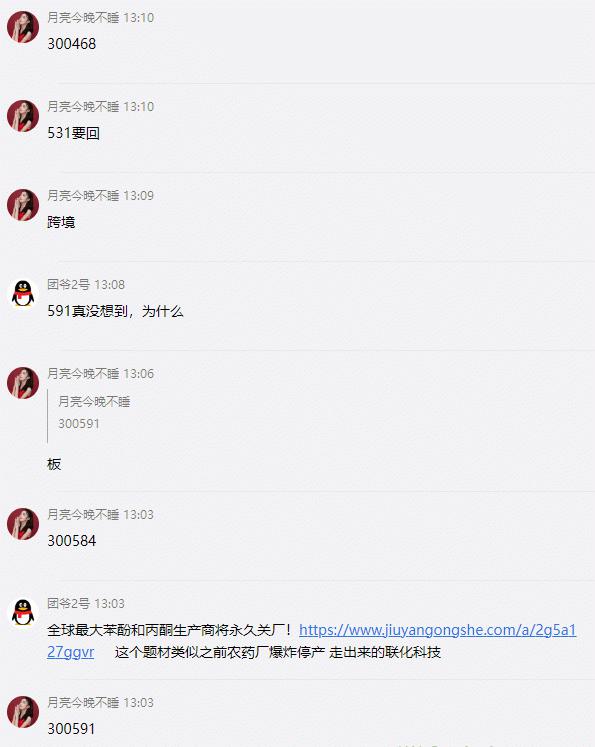Click the message text 跨境
The width and height of the screenshot is (595, 747).
click(61, 222)
